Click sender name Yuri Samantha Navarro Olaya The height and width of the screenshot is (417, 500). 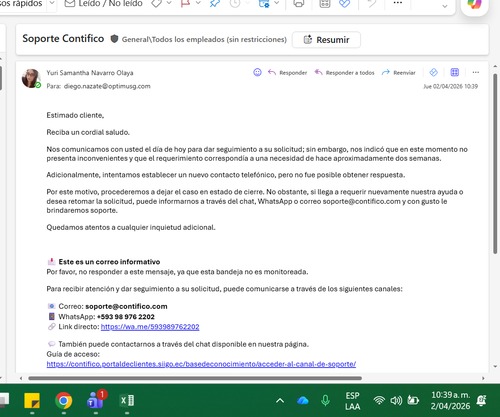[90, 73]
